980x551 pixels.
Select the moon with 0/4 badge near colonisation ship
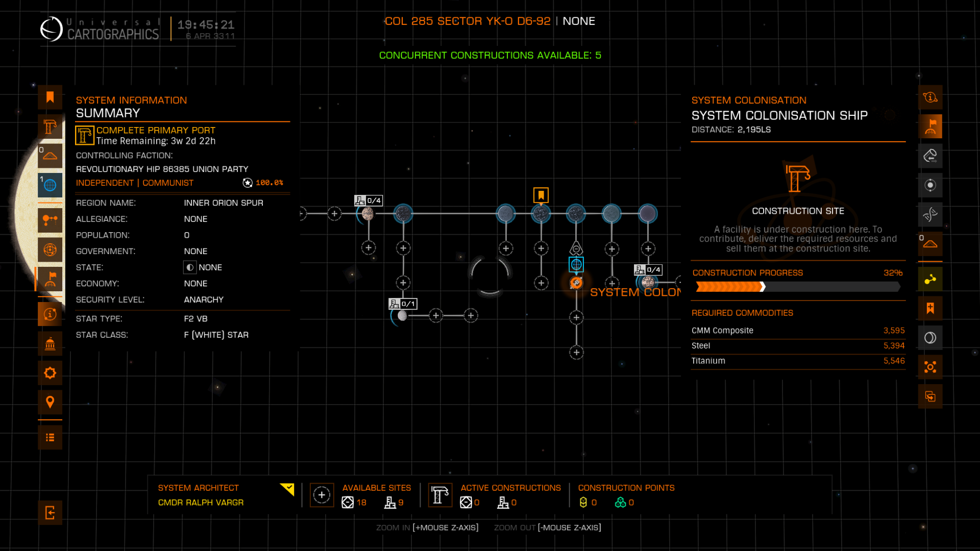coord(648,282)
